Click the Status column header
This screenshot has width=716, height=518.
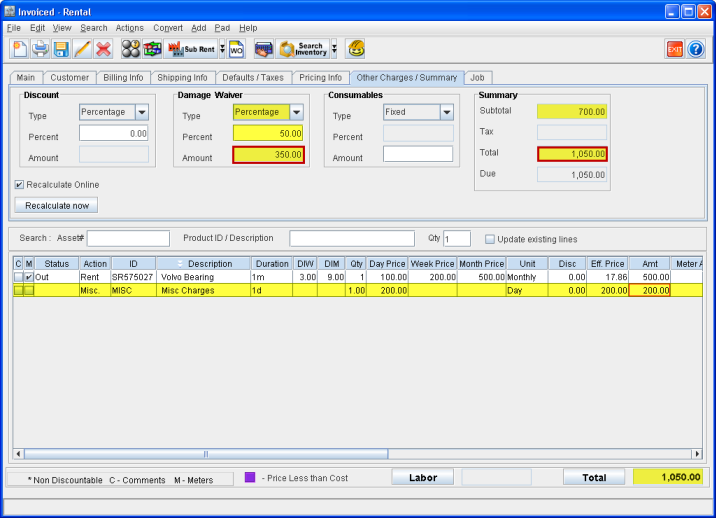tap(57, 264)
